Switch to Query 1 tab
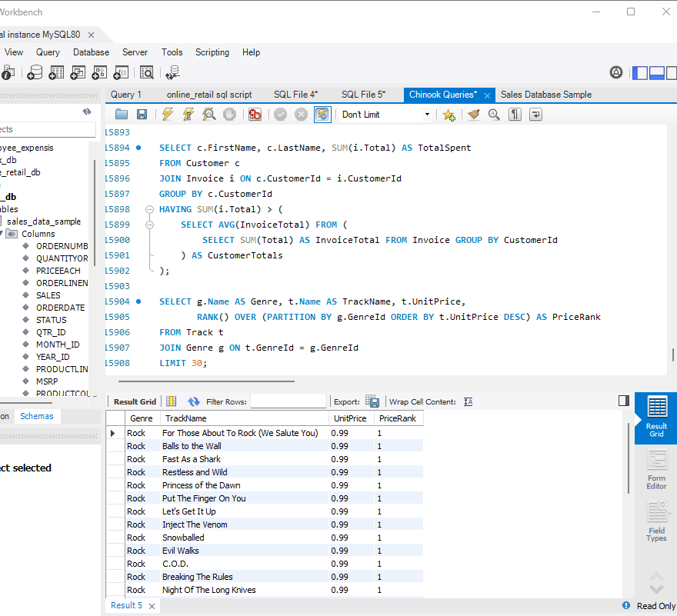 [x=126, y=95]
